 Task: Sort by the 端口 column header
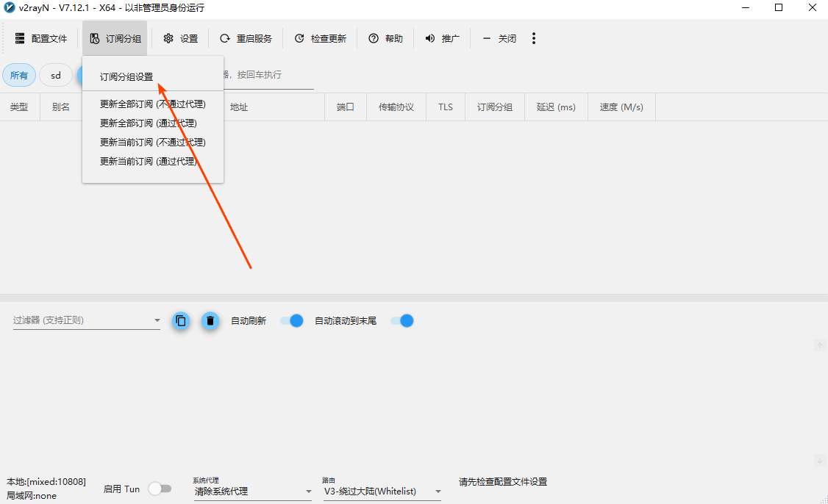point(346,107)
